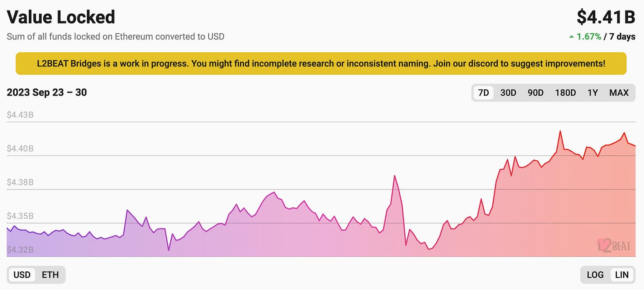Click the 1.67% weekly change text
Screen dimensions: 644x290
[x=589, y=37]
